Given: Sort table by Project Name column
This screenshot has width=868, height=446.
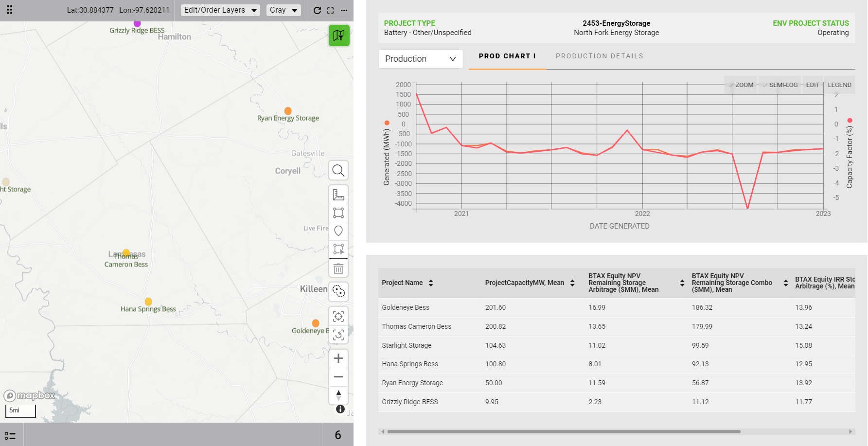Looking at the screenshot, I should [x=431, y=283].
